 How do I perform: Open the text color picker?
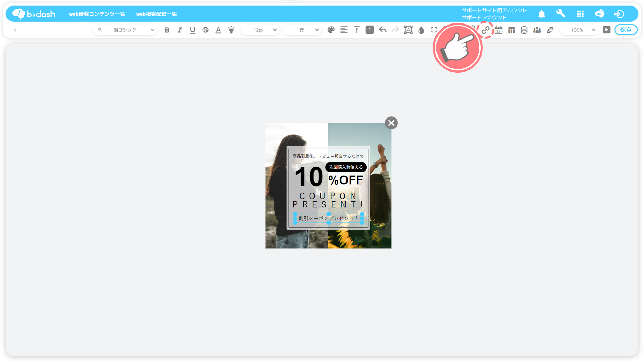click(218, 30)
